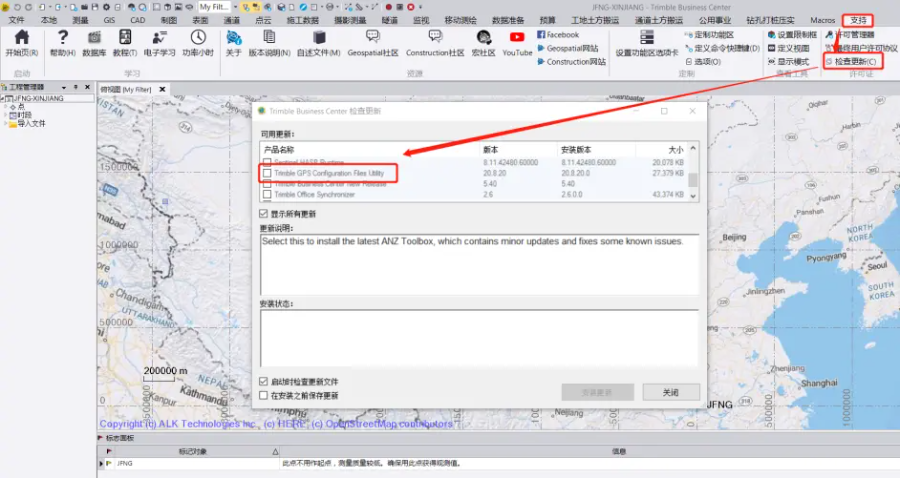Open 定制功能区 customize ribbon
This screenshot has width=900, height=478.
click(709, 35)
